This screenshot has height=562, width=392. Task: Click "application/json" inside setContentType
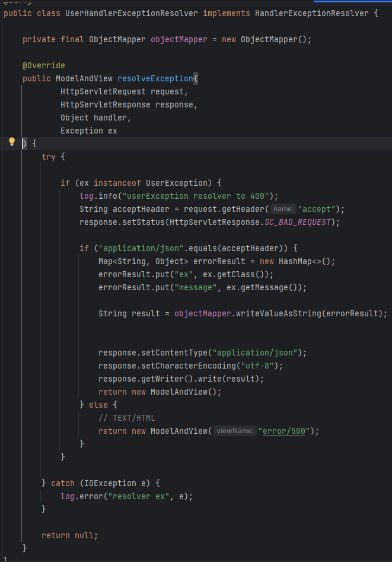coord(255,353)
